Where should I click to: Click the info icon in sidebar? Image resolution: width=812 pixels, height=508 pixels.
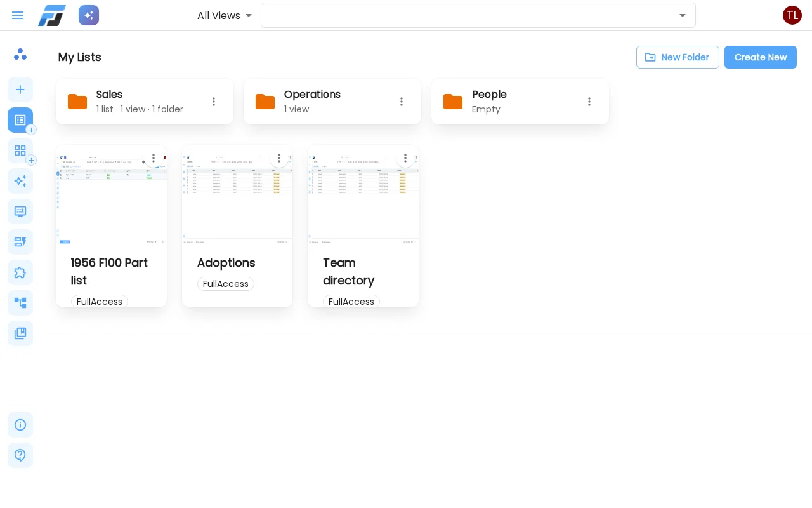click(20, 425)
